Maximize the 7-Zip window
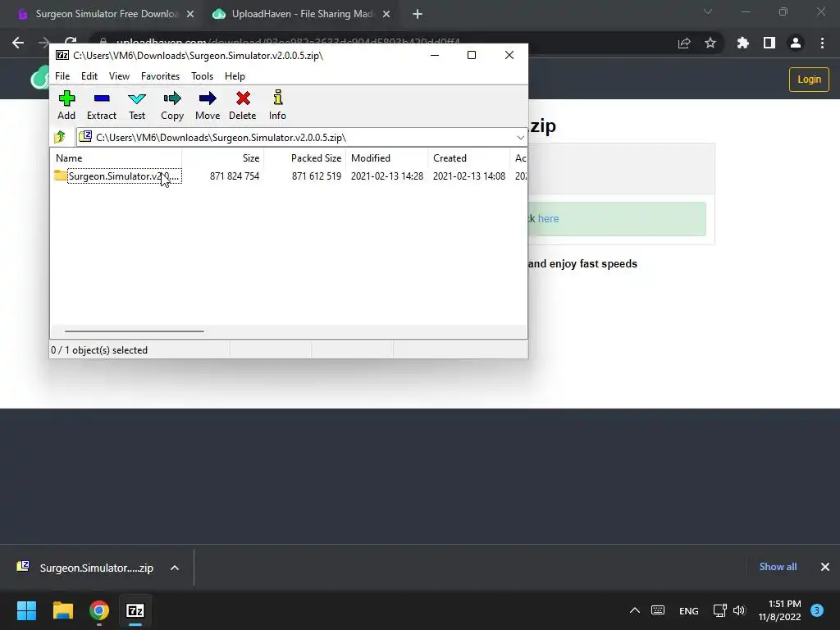Screen dimensions: 840x630 point(472,55)
